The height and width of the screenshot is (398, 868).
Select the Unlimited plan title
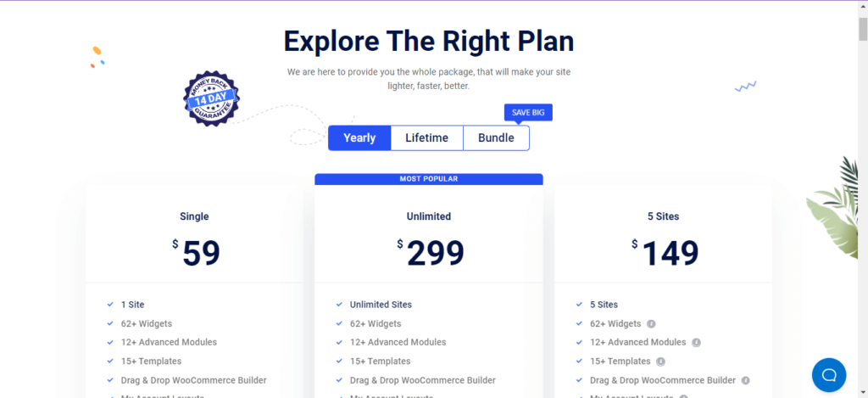429,216
